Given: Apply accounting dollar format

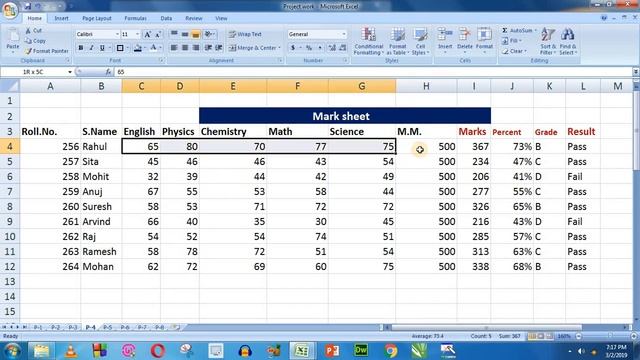Looking at the screenshot, I should (293, 48).
